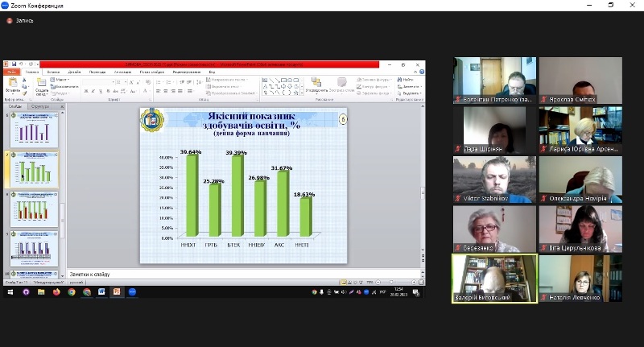Click the Increase font size icon
644x347 pixels.
coord(131,82)
